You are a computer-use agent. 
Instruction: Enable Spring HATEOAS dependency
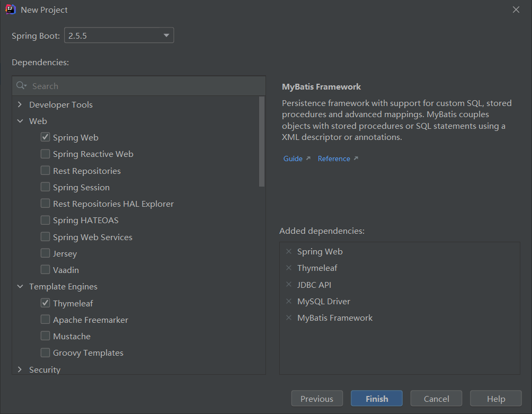45,220
